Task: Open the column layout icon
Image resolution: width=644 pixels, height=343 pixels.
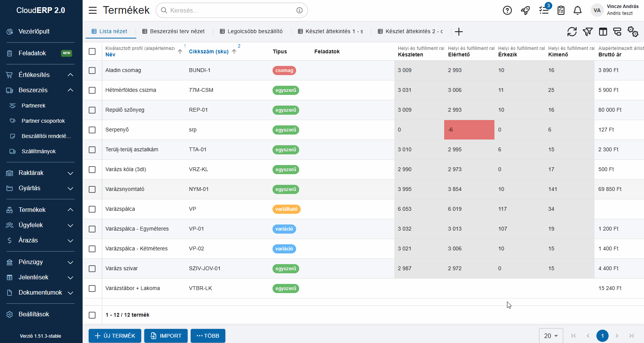Action: click(603, 32)
